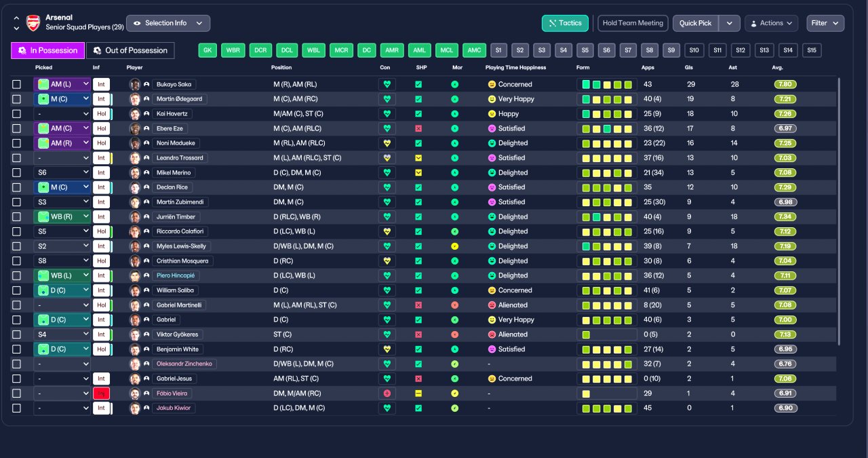
Task: Click Bukayo Saka's player portrait
Action: [x=135, y=85]
